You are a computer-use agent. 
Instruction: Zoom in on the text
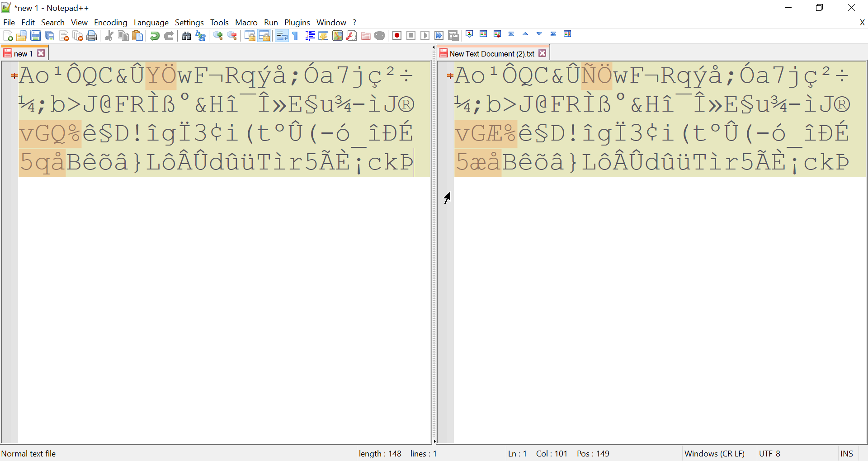[x=218, y=35]
